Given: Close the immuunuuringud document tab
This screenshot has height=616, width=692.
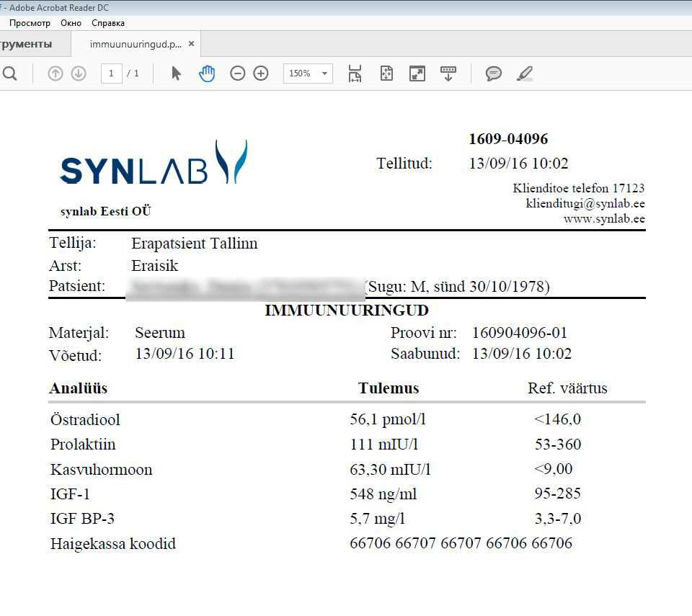Looking at the screenshot, I should pyautogui.click(x=191, y=44).
